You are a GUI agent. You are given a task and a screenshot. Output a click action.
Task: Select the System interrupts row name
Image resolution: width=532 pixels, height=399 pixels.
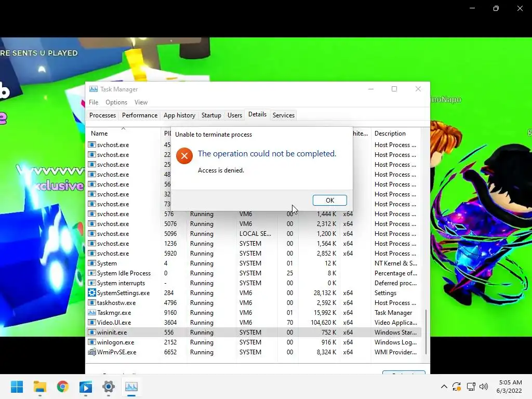(121, 283)
